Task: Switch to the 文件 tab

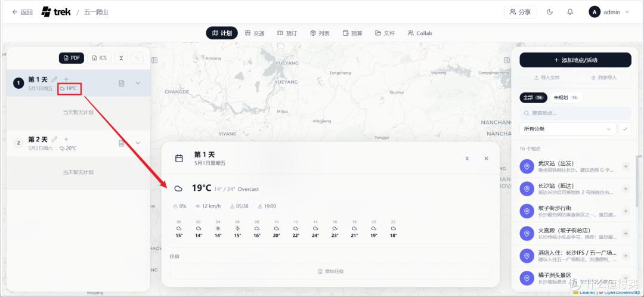Action: point(385,33)
